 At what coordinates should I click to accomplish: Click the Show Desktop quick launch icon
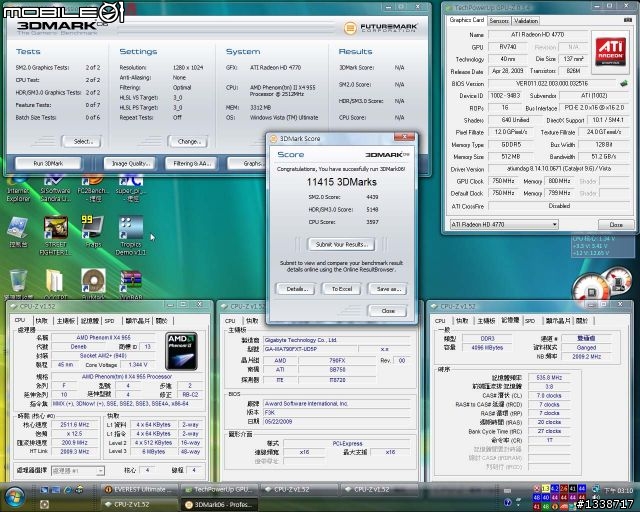[44, 489]
